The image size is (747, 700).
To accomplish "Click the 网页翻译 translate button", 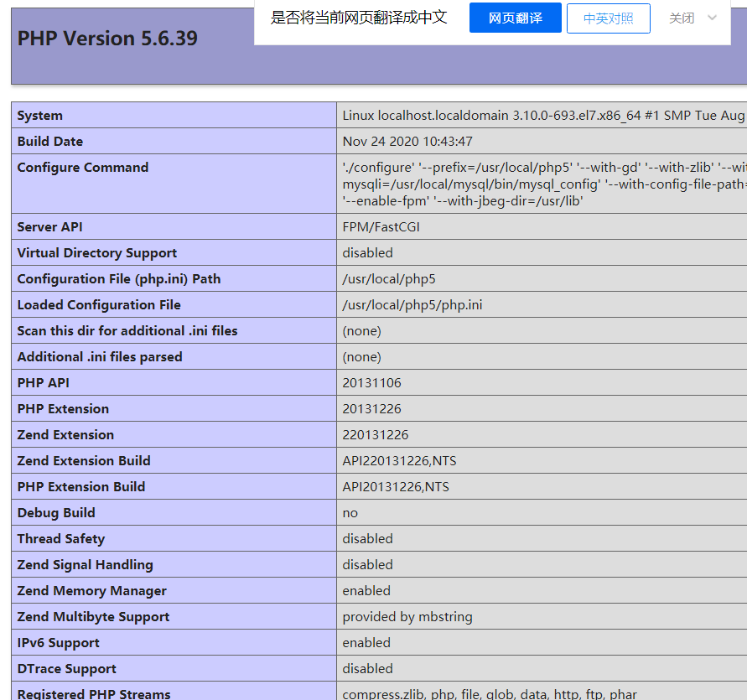I will pyautogui.click(x=515, y=18).
